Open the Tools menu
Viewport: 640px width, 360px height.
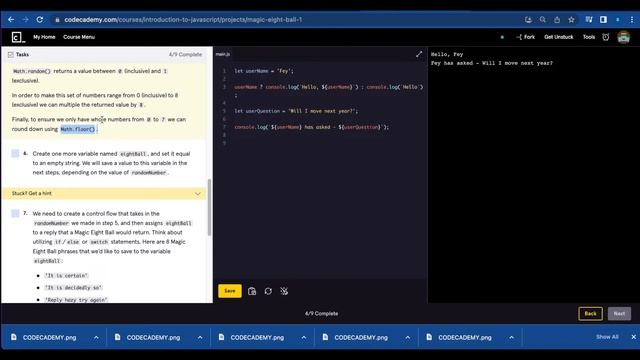[589, 37]
